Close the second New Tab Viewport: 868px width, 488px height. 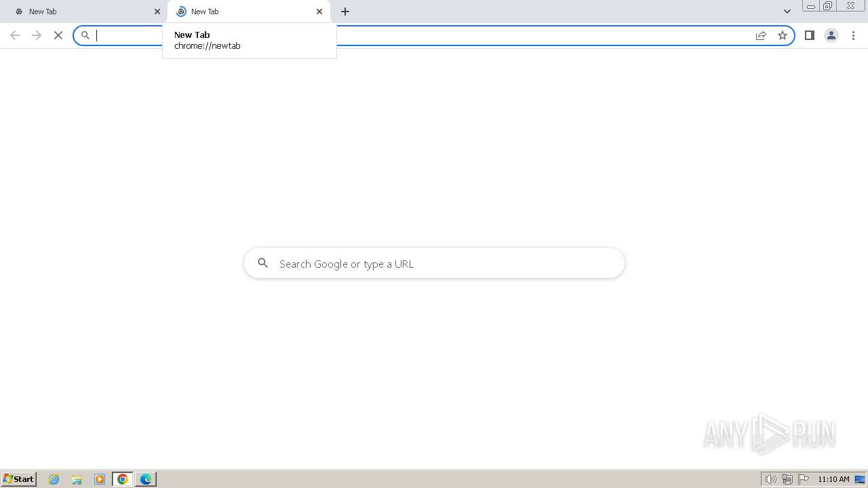point(319,12)
